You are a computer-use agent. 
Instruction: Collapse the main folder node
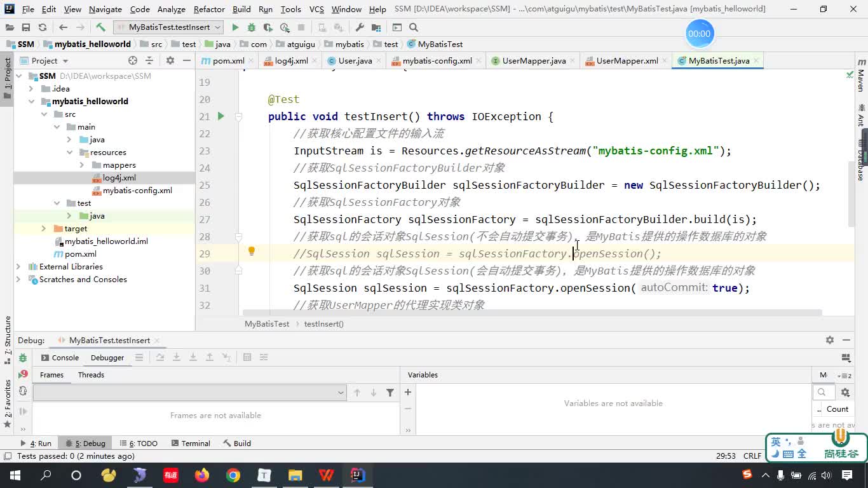pyautogui.click(x=57, y=127)
